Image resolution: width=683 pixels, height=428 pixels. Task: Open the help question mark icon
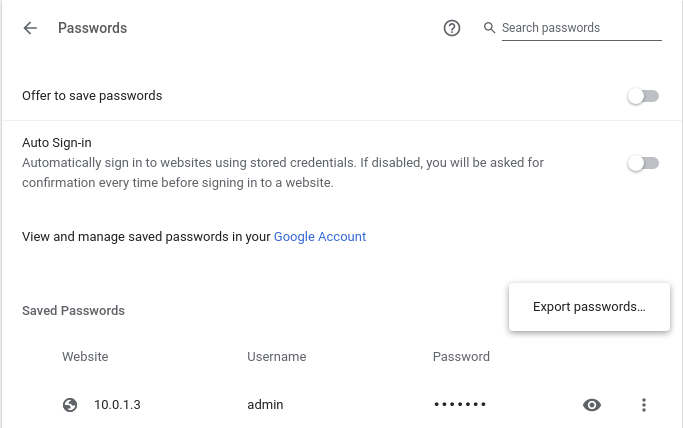click(452, 28)
